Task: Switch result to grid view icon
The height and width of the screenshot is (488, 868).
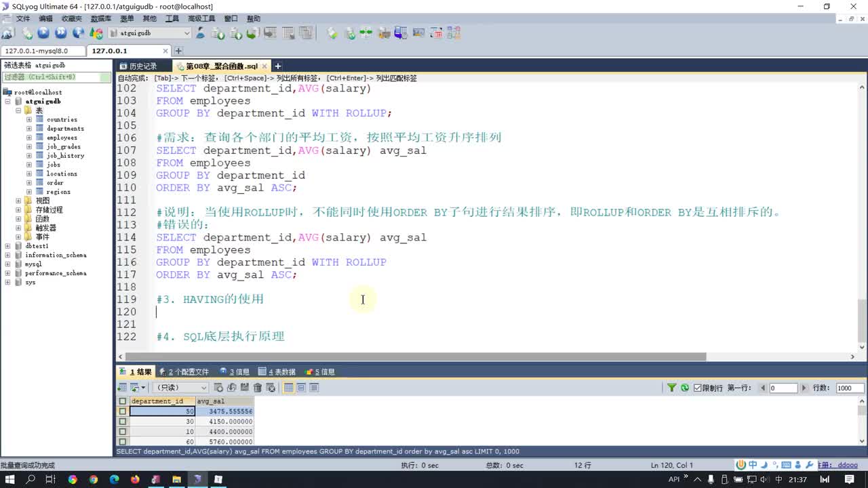Action: (288, 388)
